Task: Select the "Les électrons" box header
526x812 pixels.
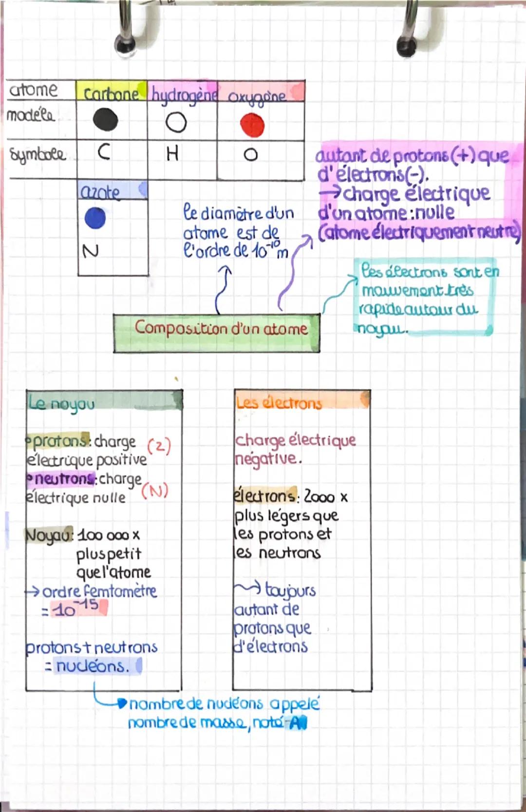Action: pyautogui.click(x=301, y=402)
